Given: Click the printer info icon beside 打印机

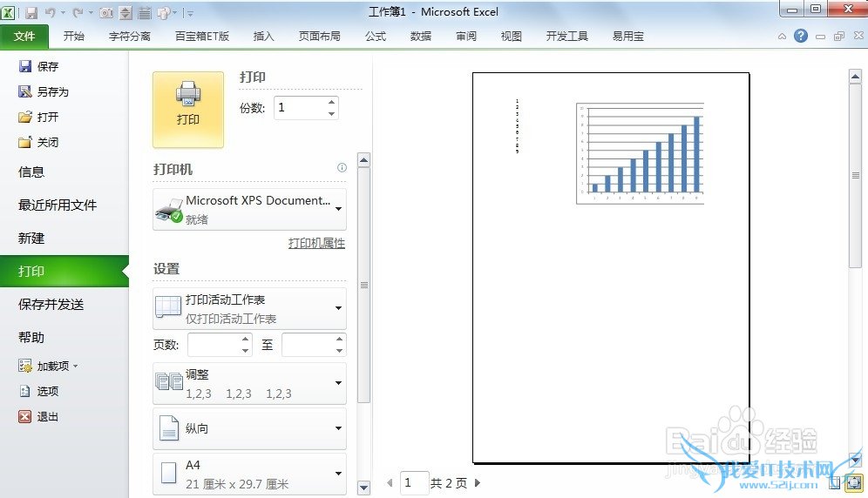Looking at the screenshot, I should (342, 168).
